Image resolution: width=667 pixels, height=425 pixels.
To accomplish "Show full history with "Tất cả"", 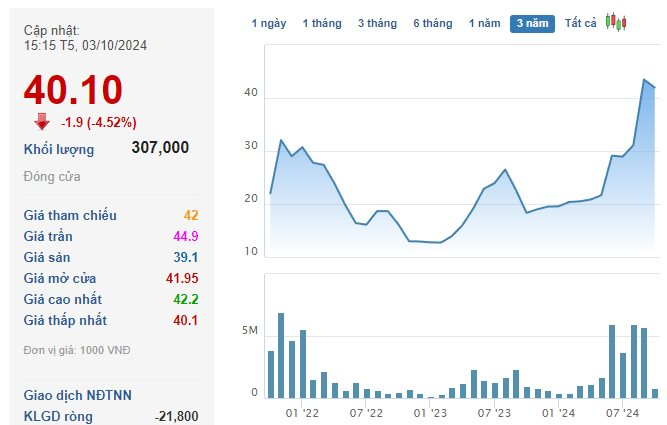I will pyautogui.click(x=580, y=23).
